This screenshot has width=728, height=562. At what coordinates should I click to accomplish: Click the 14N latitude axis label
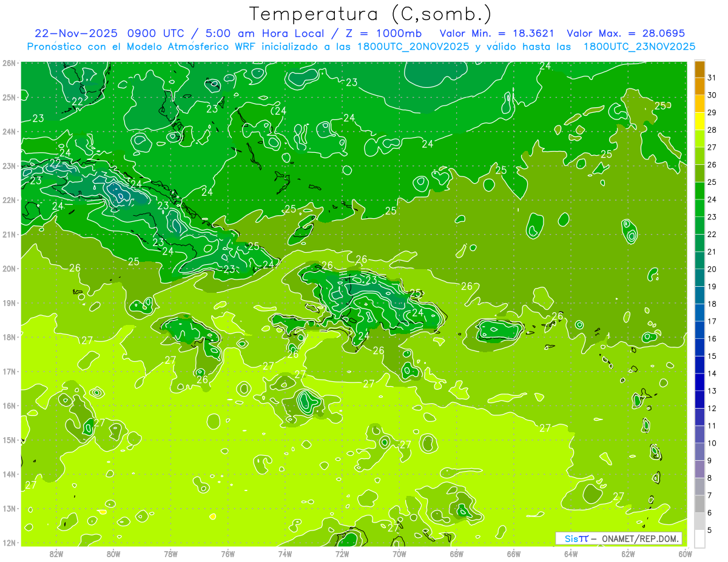pos(10,474)
